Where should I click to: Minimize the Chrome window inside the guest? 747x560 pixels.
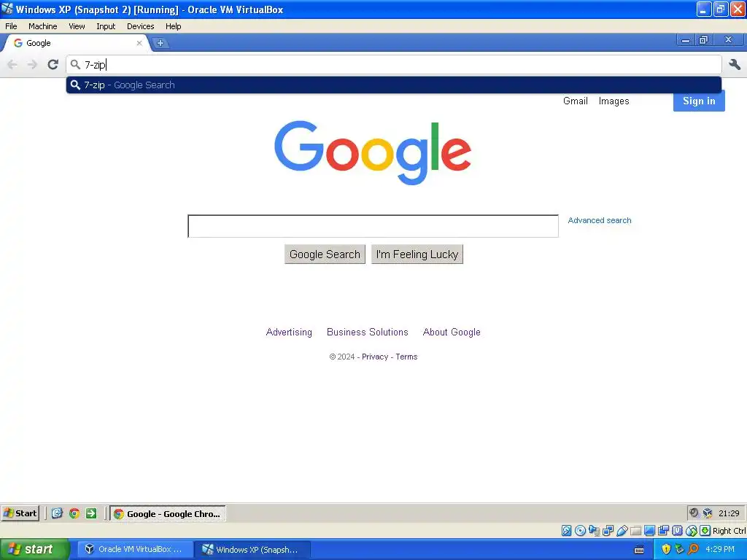click(x=685, y=41)
